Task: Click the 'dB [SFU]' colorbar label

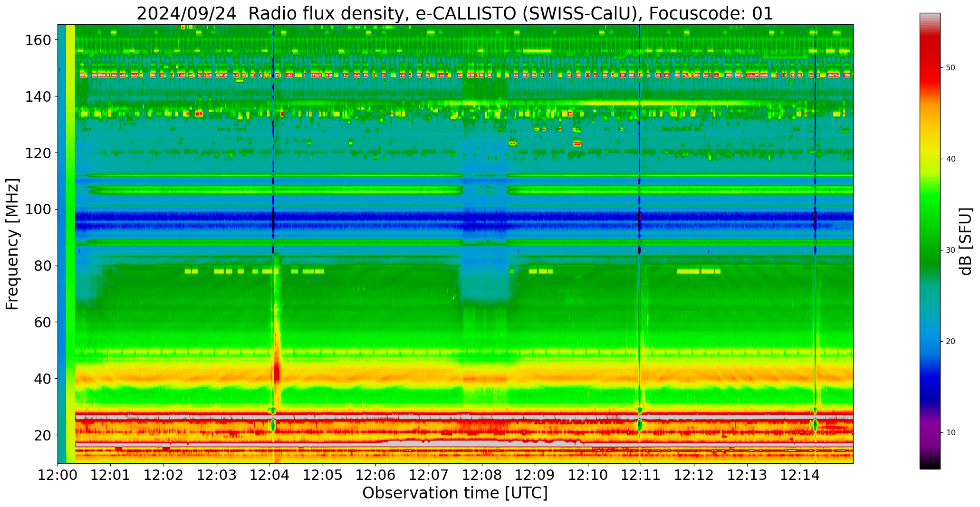Action: pyautogui.click(x=966, y=241)
